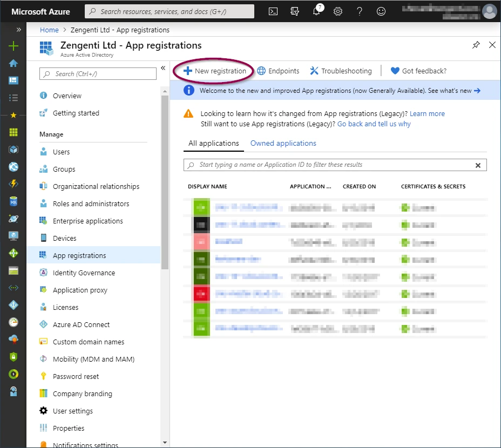The image size is (501, 448).
Task: Click the Favorites star in the left dock
Action: pyautogui.click(x=13, y=114)
